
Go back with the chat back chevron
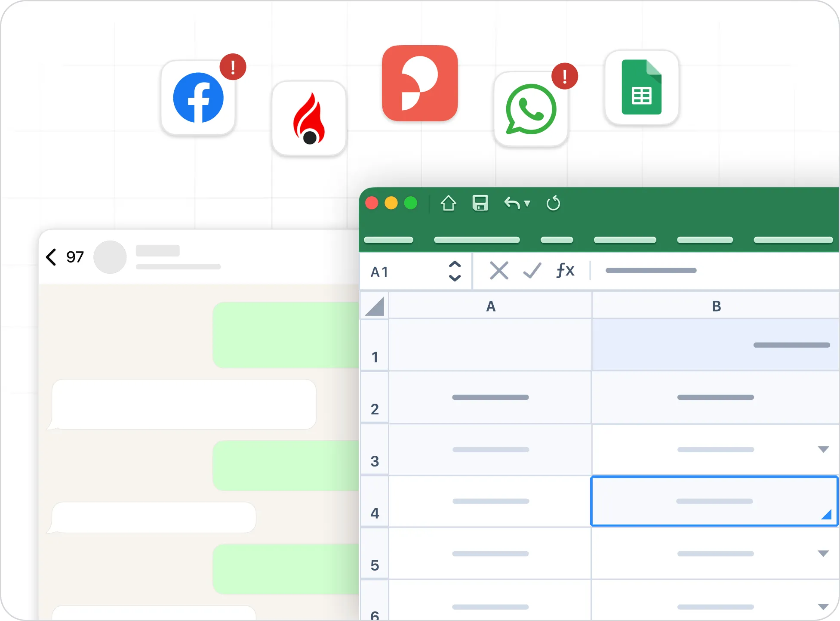(51, 257)
